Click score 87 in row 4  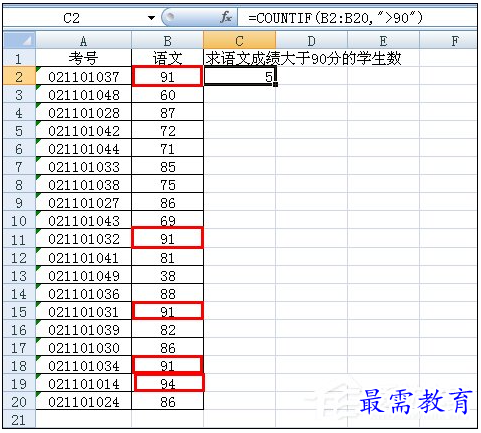[x=167, y=113]
